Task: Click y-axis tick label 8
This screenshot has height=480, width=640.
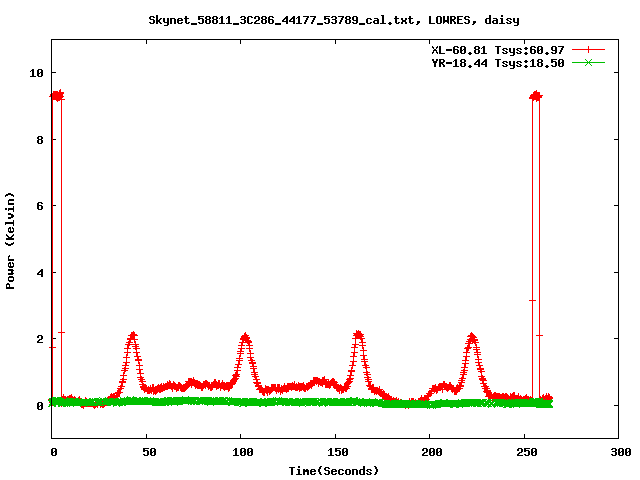Action: pos(40,140)
